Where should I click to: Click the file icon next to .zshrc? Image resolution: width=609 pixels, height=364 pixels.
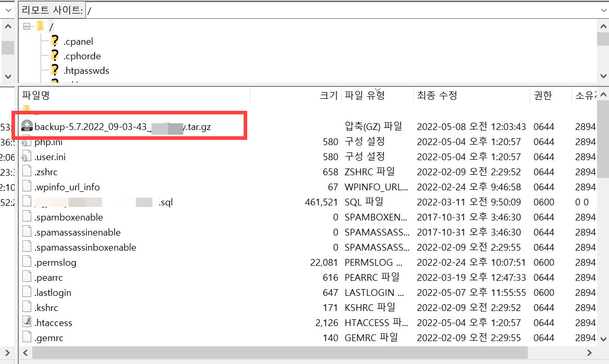[27, 171]
